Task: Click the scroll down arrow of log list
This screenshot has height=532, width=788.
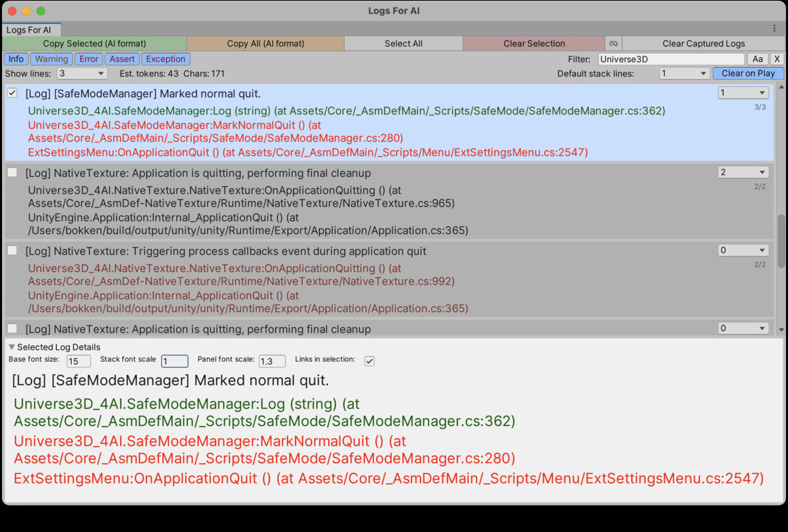Action: coord(781,330)
